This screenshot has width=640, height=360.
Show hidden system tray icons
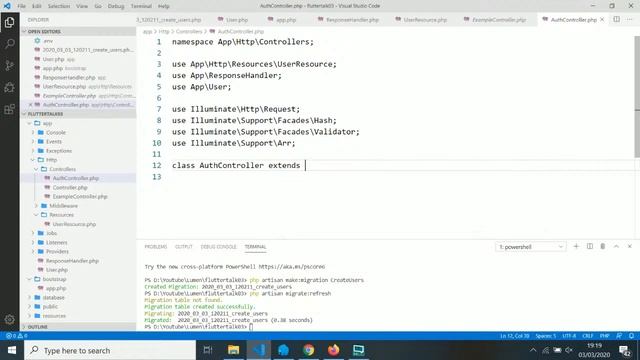[x=533, y=350]
